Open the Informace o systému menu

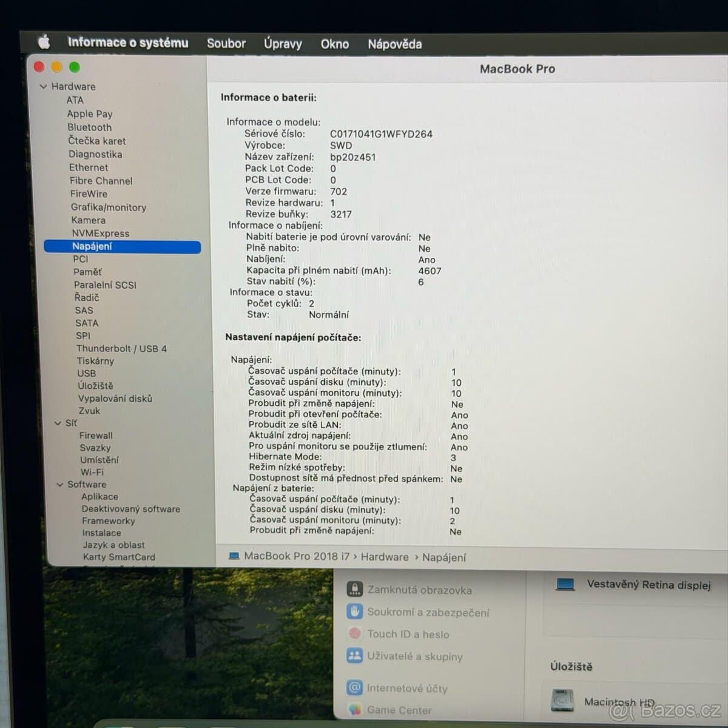tap(128, 42)
